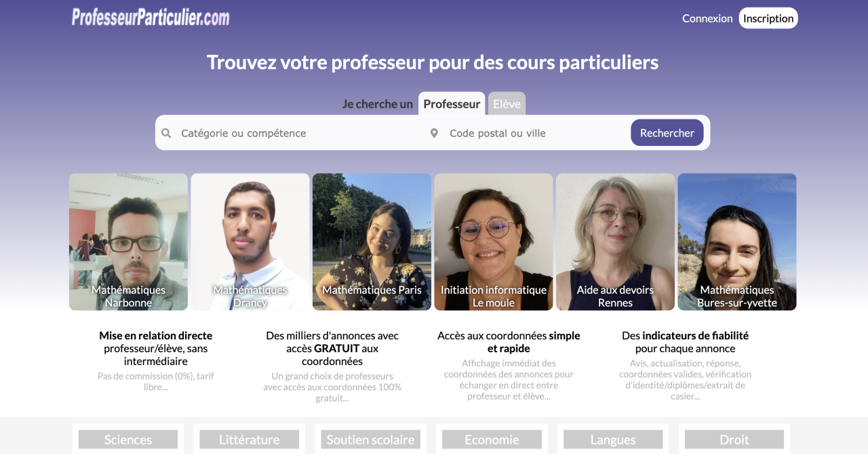Open the Mathématiques Narbonne teacher photo

128,242
